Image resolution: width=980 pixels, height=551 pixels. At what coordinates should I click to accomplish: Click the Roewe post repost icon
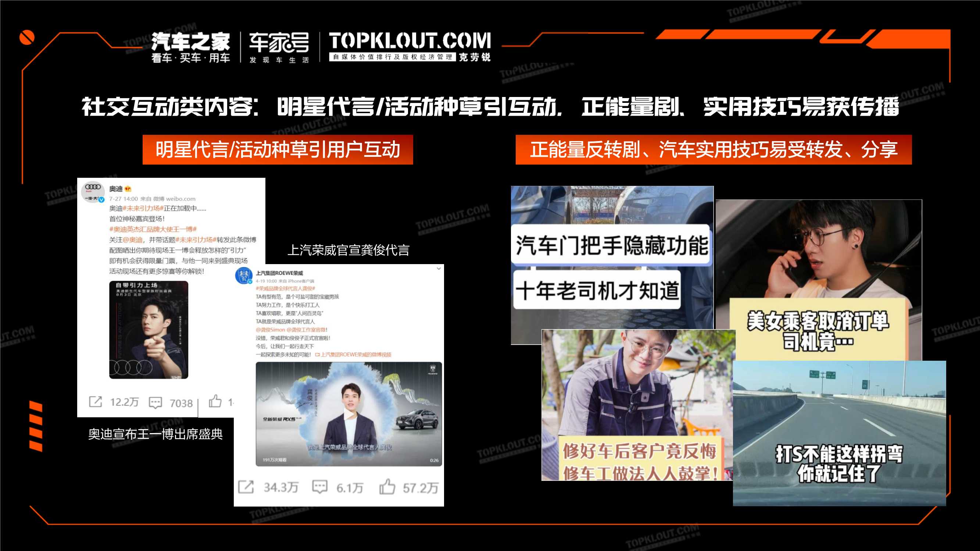(x=246, y=487)
